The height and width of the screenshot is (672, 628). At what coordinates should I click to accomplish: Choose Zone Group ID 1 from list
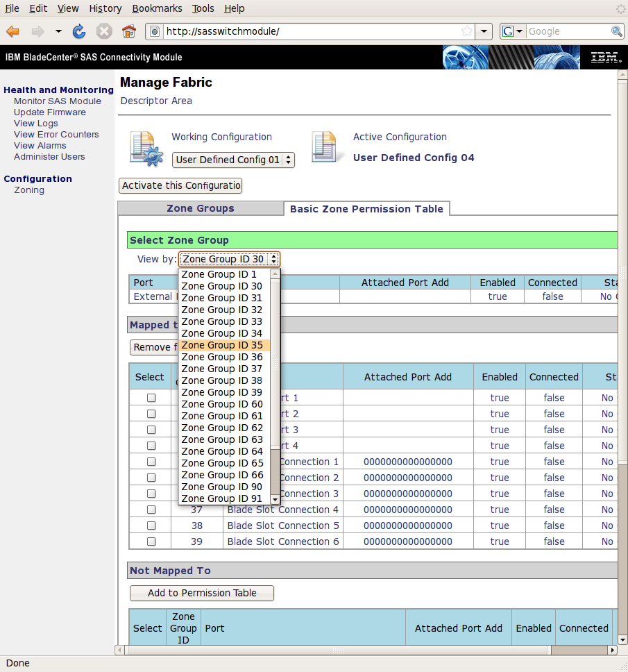tap(226, 274)
